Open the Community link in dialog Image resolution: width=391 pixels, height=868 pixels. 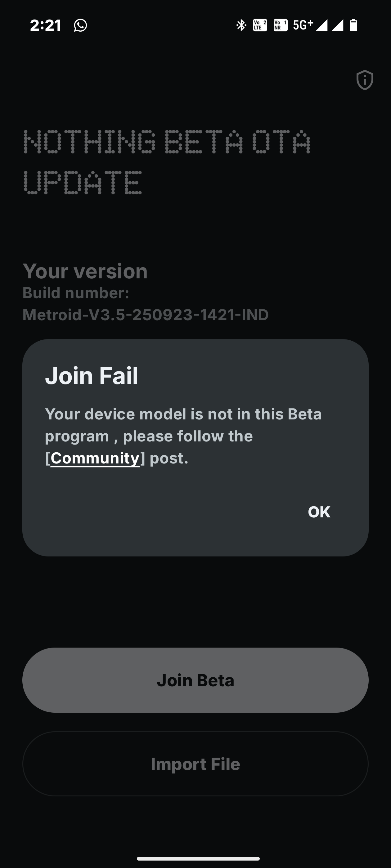tap(95, 458)
